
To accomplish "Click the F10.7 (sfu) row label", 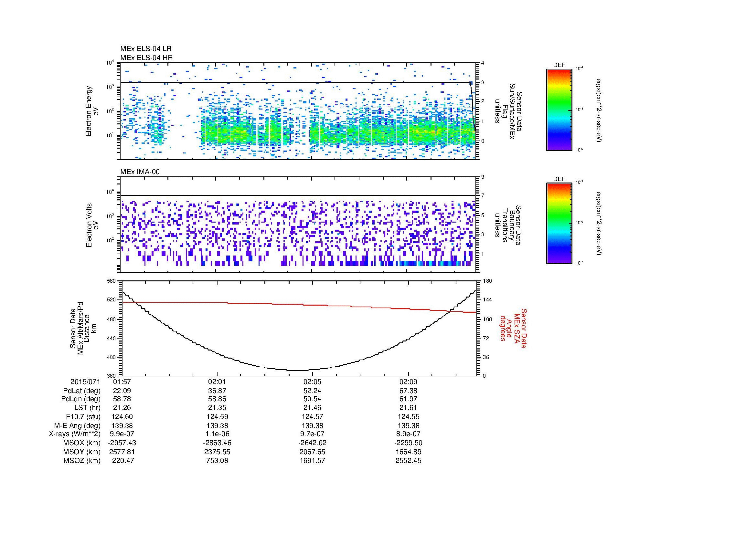I will (x=83, y=416).
